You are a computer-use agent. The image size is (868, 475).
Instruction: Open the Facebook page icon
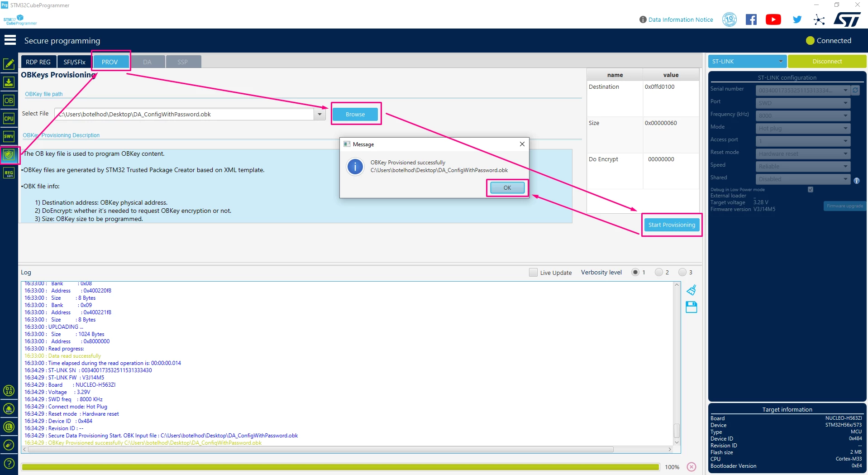click(751, 19)
